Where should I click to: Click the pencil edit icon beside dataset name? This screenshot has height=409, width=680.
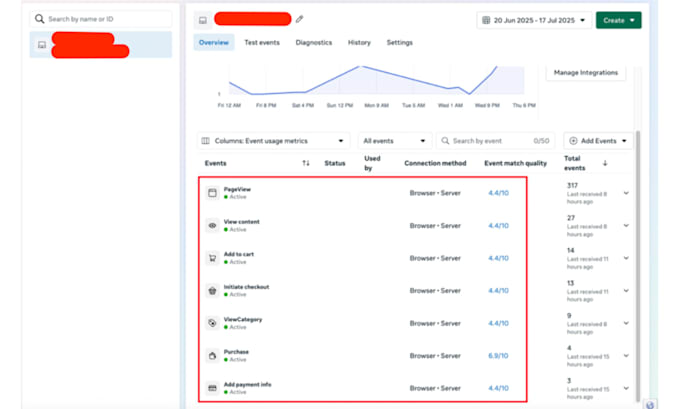click(x=299, y=19)
